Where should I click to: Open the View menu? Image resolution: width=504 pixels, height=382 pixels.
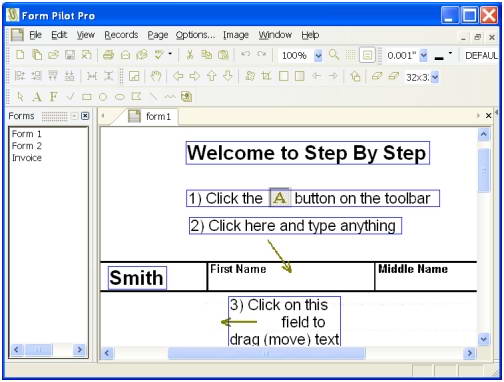coord(86,35)
